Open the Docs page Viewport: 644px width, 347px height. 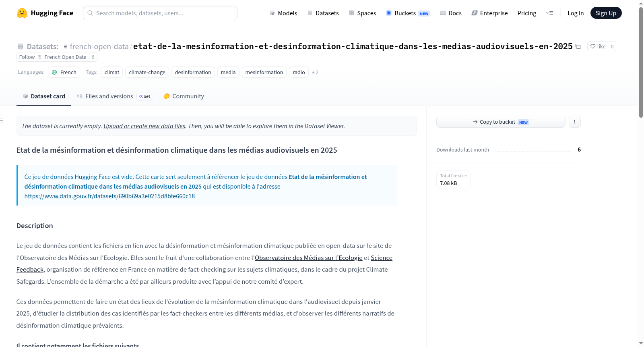pos(451,13)
